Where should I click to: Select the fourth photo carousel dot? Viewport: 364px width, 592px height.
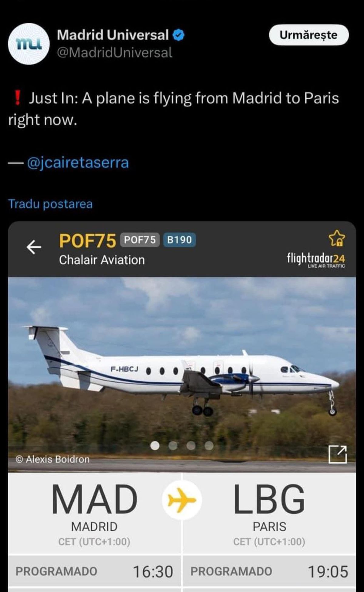[x=209, y=445]
